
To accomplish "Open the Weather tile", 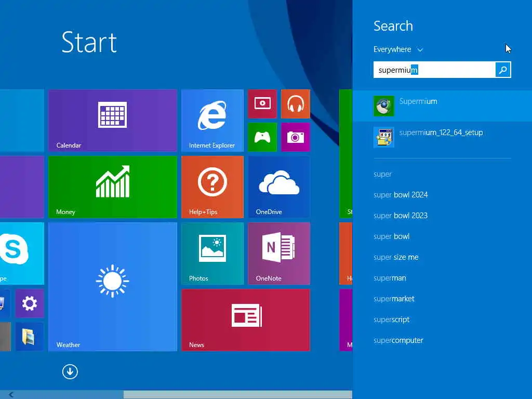I will tap(113, 287).
